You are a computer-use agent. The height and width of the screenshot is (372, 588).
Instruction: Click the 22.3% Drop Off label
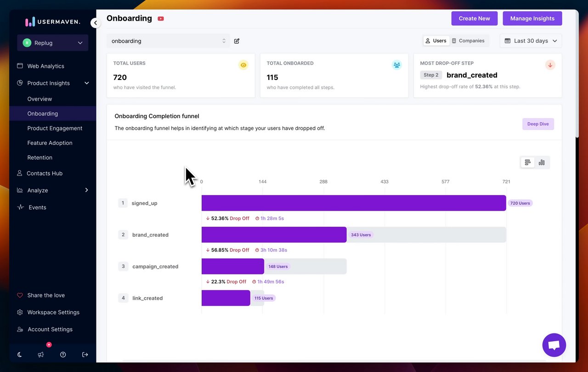226,282
